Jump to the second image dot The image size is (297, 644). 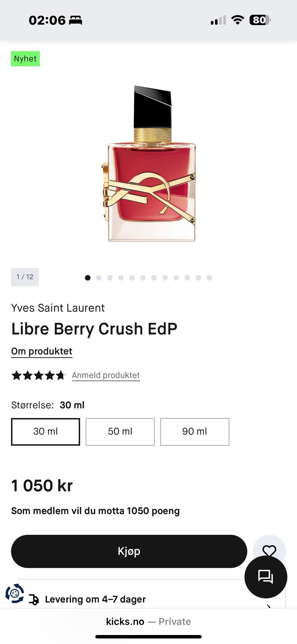[x=99, y=278]
